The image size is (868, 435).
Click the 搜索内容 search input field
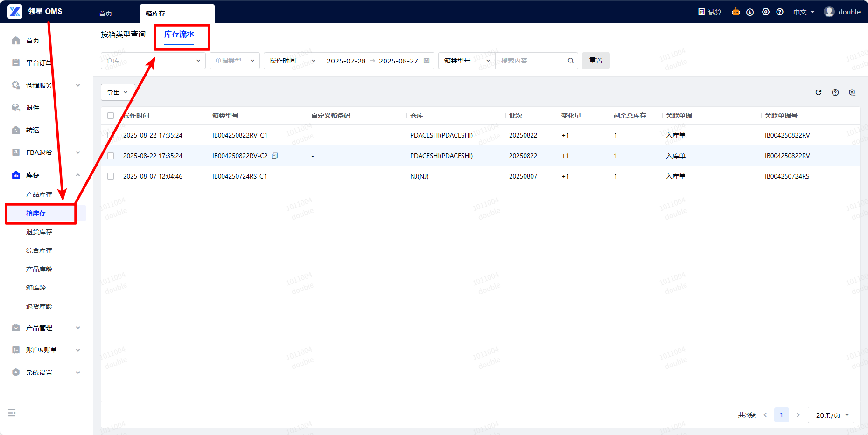click(531, 61)
